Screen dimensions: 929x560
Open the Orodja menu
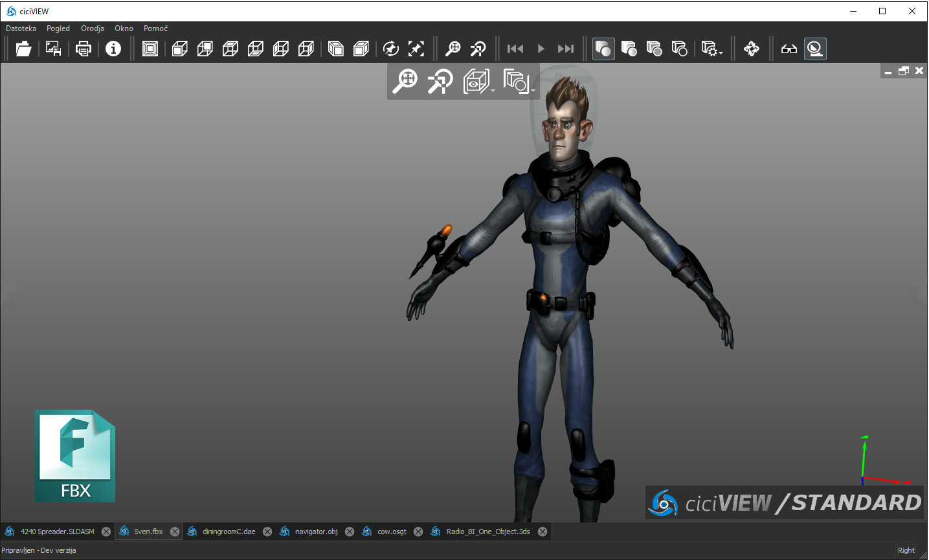click(93, 28)
